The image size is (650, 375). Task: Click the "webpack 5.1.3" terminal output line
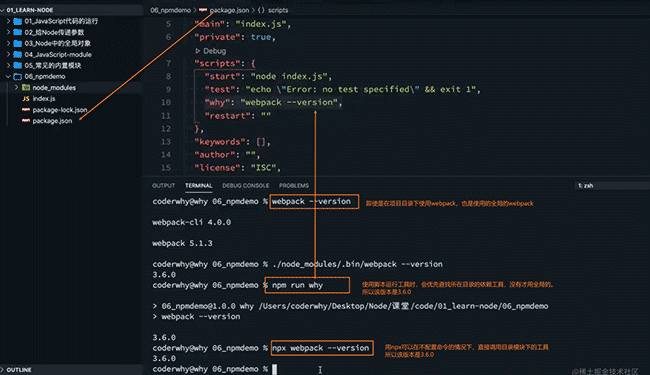point(182,243)
